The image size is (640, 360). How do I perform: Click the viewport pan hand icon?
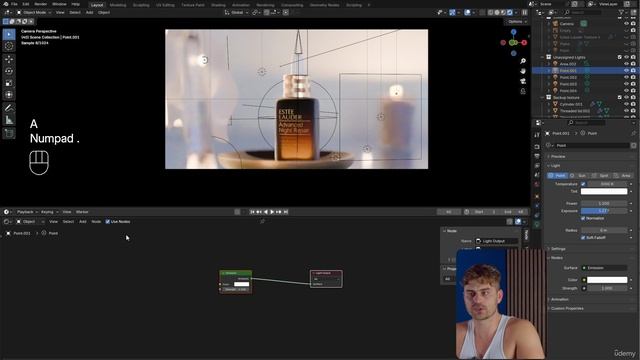[523, 71]
